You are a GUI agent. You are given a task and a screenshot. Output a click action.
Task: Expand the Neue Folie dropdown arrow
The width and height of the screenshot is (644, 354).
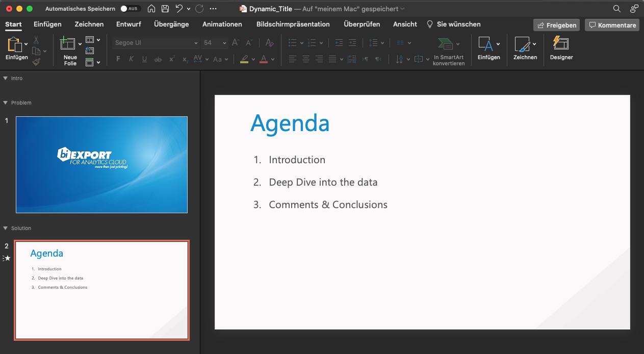[x=80, y=44]
